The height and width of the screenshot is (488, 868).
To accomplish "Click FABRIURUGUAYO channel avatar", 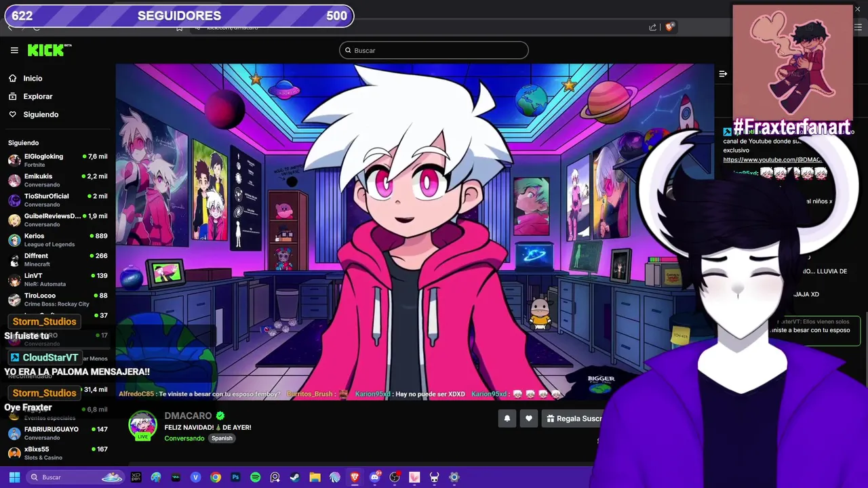I will pyautogui.click(x=14, y=434).
